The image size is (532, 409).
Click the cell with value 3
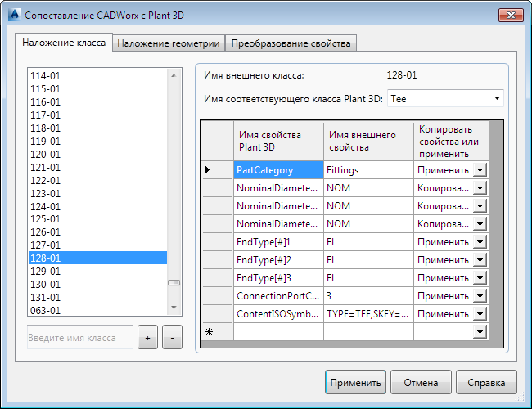click(368, 296)
